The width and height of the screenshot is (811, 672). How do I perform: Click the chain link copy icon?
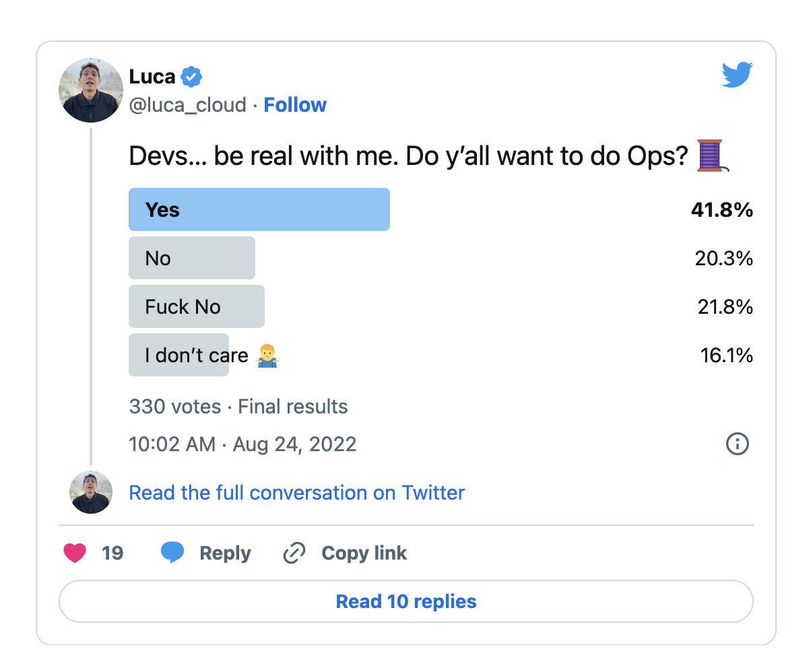[294, 553]
